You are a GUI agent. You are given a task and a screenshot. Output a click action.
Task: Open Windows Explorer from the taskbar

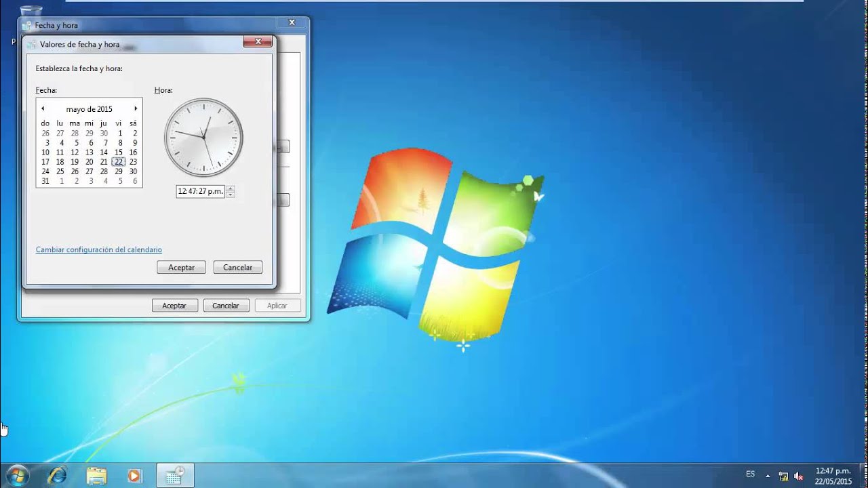(96, 476)
